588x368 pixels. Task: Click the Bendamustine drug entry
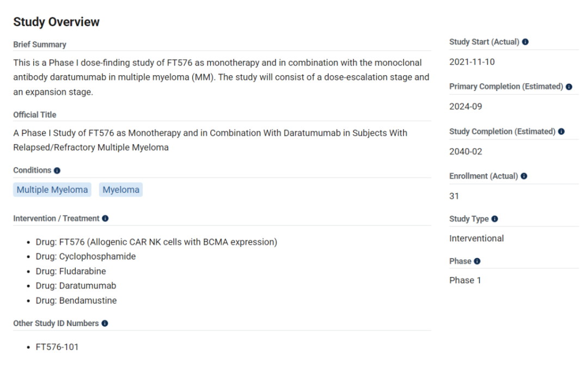tap(76, 301)
